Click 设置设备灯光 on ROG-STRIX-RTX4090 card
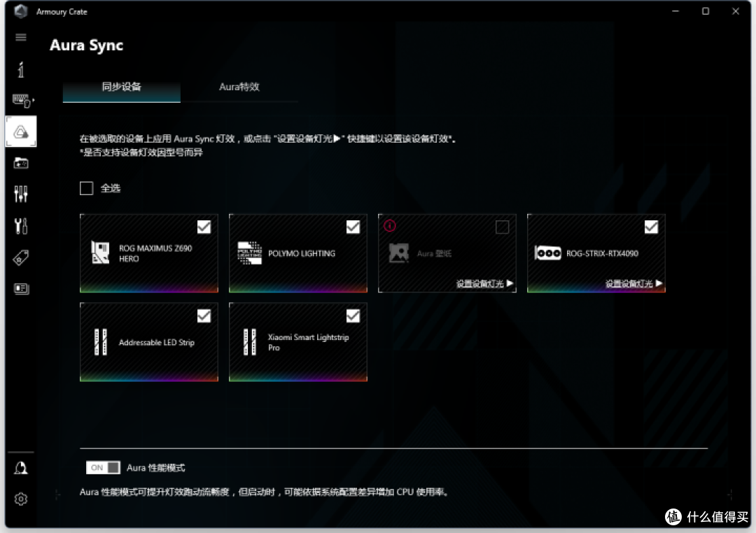756x533 pixels. [633, 283]
